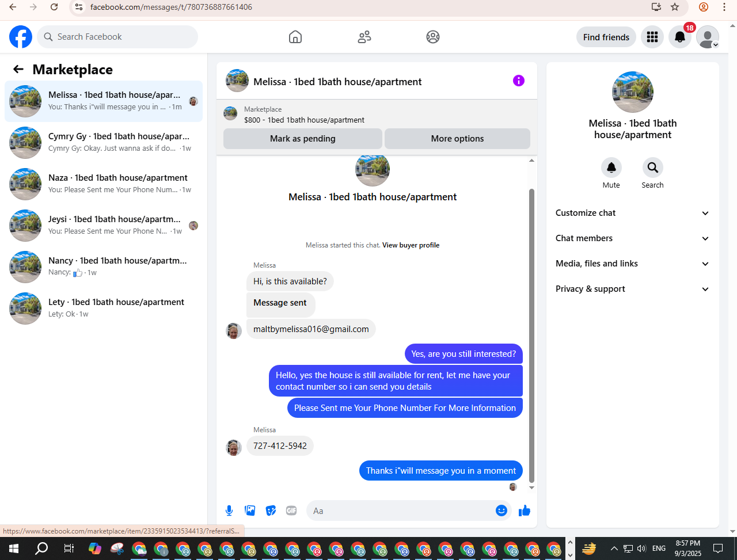Go to Facebook Home feed icon
This screenshot has height=560, width=737.
[x=295, y=37]
